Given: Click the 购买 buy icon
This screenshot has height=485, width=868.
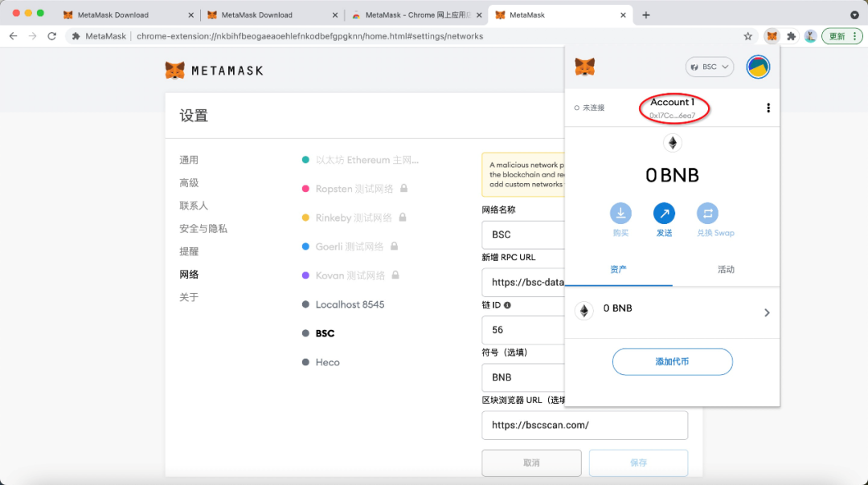Looking at the screenshot, I should [x=620, y=213].
